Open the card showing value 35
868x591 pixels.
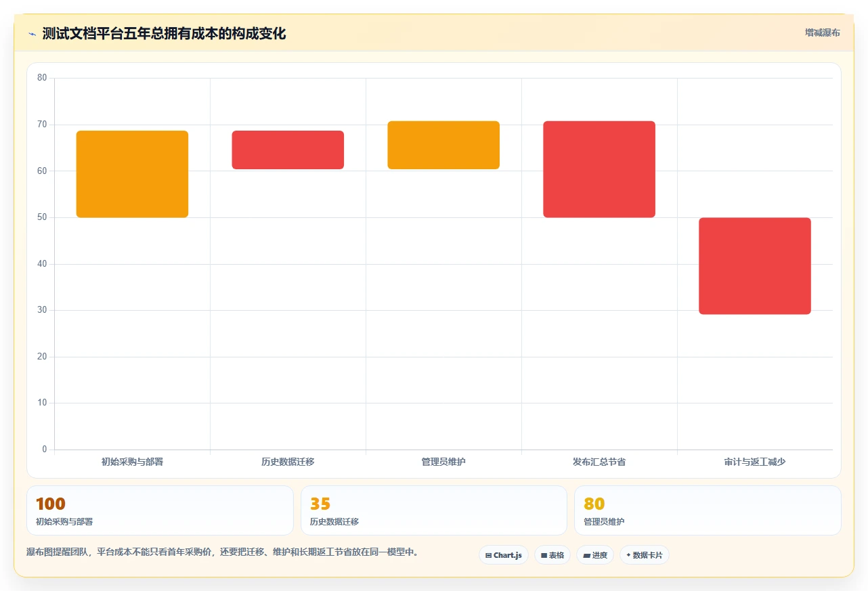click(x=433, y=510)
